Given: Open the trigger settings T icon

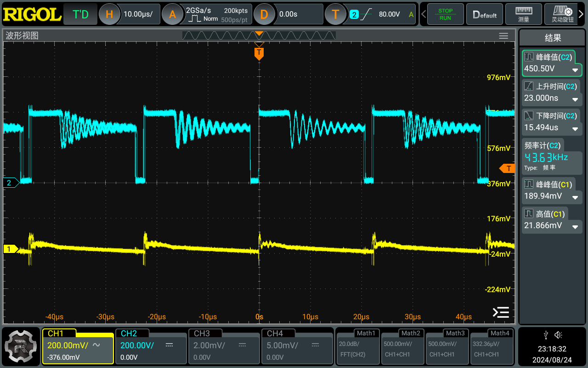Looking at the screenshot, I should coord(336,14).
